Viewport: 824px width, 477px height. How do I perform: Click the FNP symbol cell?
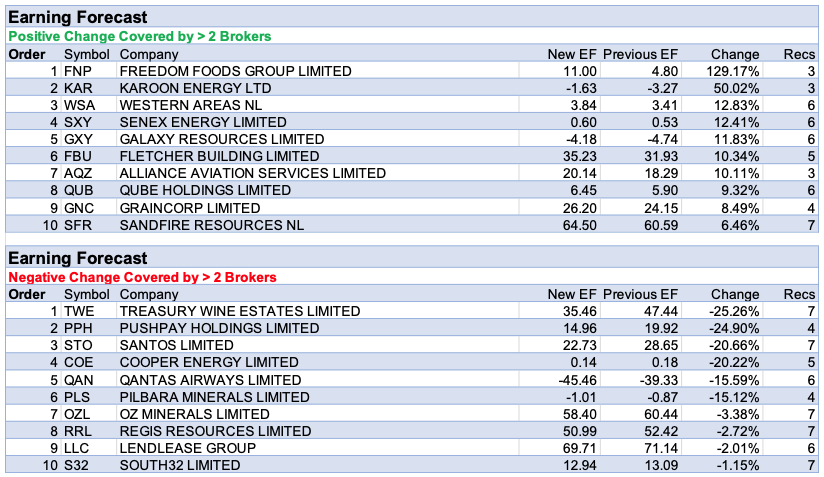pos(77,71)
